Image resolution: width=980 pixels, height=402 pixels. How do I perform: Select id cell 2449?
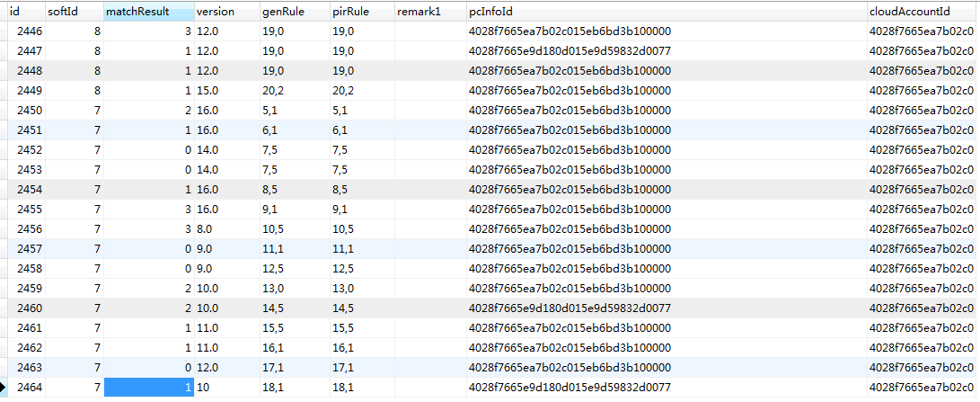(x=26, y=91)
